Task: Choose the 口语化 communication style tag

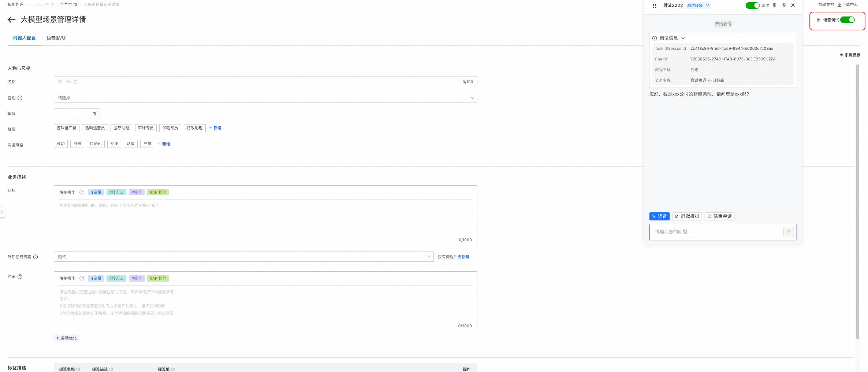Action: pos(96,144)
